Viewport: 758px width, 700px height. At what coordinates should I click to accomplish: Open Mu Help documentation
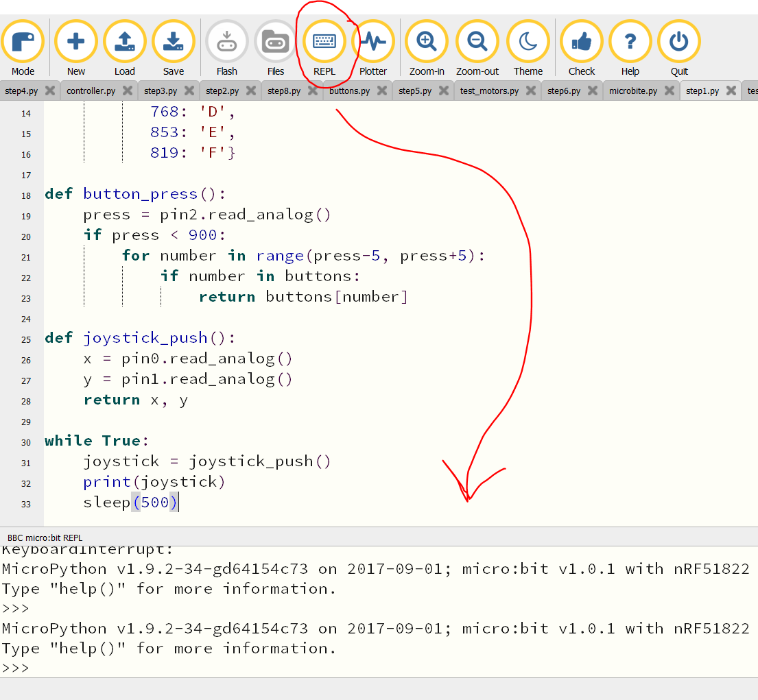(x=630, y=41)
